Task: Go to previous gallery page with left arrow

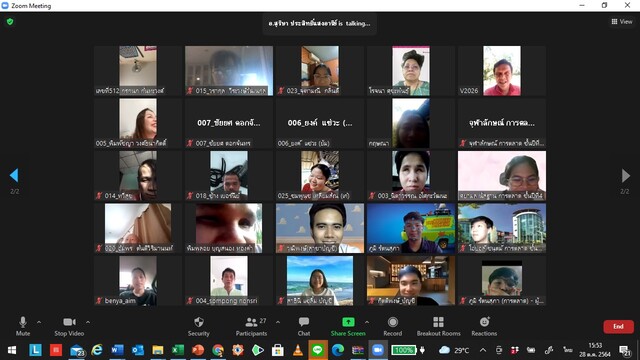Action: click(x=14, y=176)
